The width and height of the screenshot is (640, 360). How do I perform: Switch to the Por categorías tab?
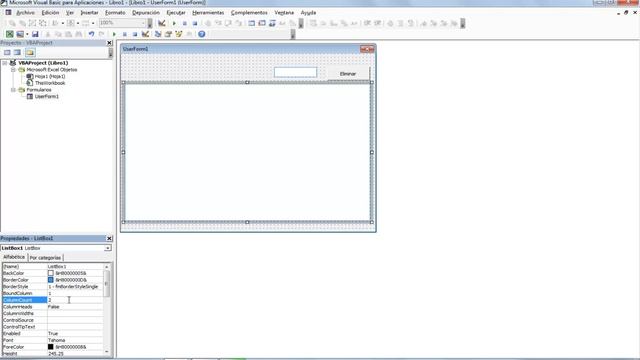(45, 258)
